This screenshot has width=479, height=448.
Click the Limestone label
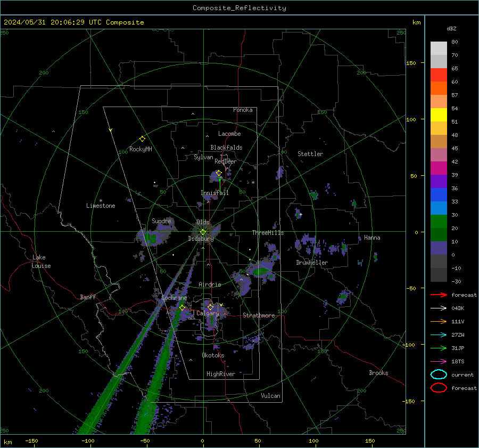[x=101, y=206]
